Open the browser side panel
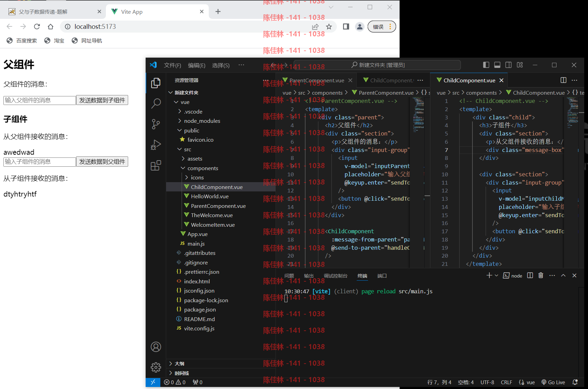This screenshot has width=588, height=389. click(x=346, y=26)
